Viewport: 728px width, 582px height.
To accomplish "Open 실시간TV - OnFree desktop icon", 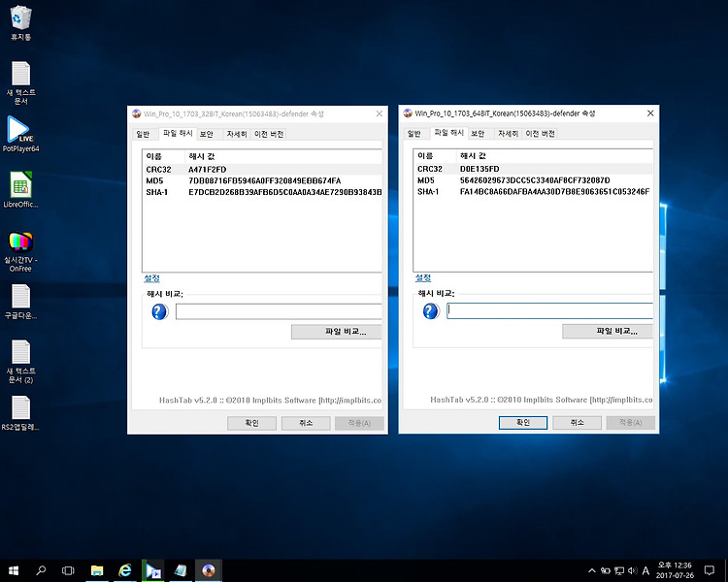I will [x=20, y=251].
